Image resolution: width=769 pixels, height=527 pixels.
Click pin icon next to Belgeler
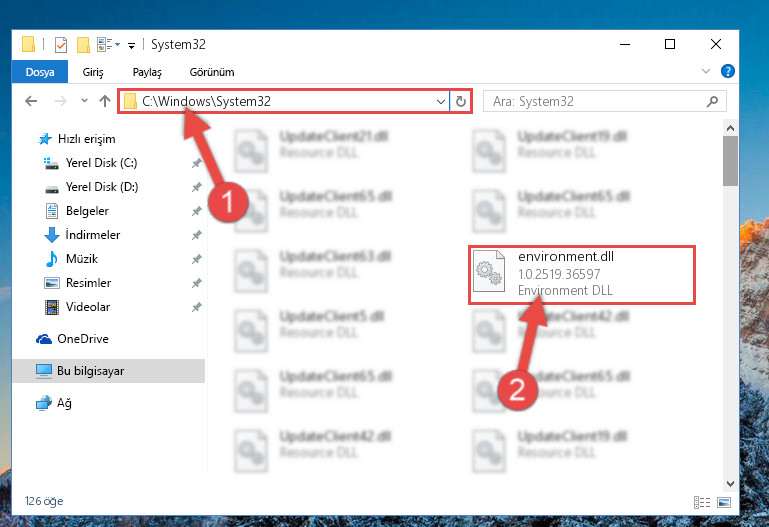197,211
